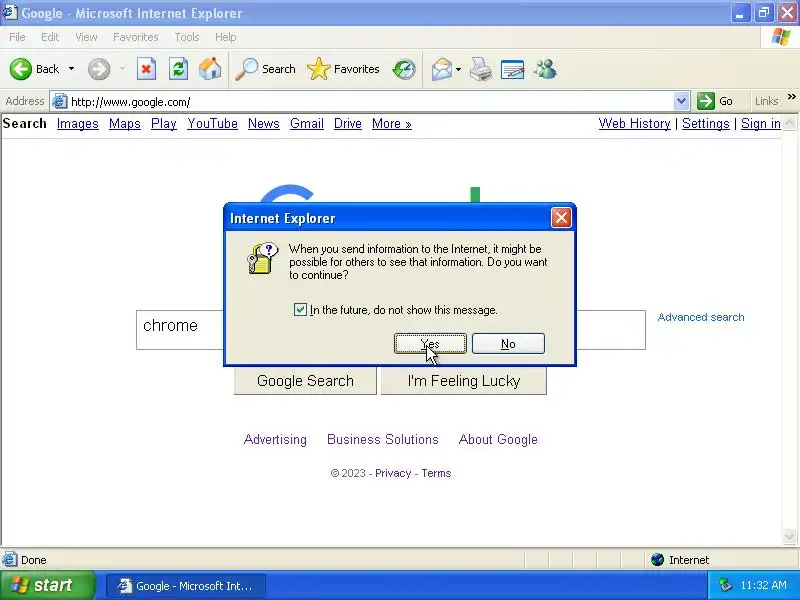Open the Mail button dropdown arrow

pos(458,69)
